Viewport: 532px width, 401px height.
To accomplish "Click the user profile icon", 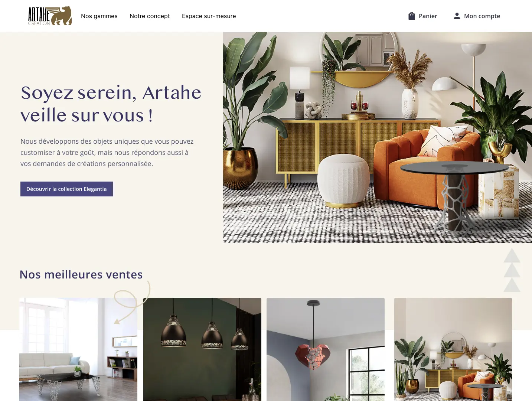I will (457, 16).
